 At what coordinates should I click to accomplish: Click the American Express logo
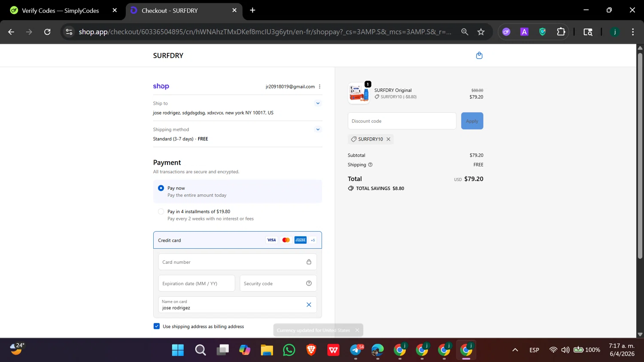301,240
